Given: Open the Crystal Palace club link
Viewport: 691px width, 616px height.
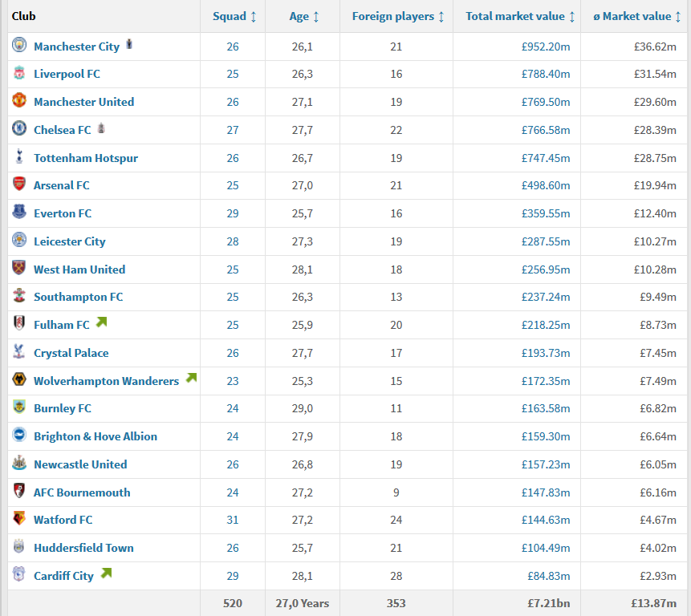Looking at the screenshot, I should click(x=71, y=353).
